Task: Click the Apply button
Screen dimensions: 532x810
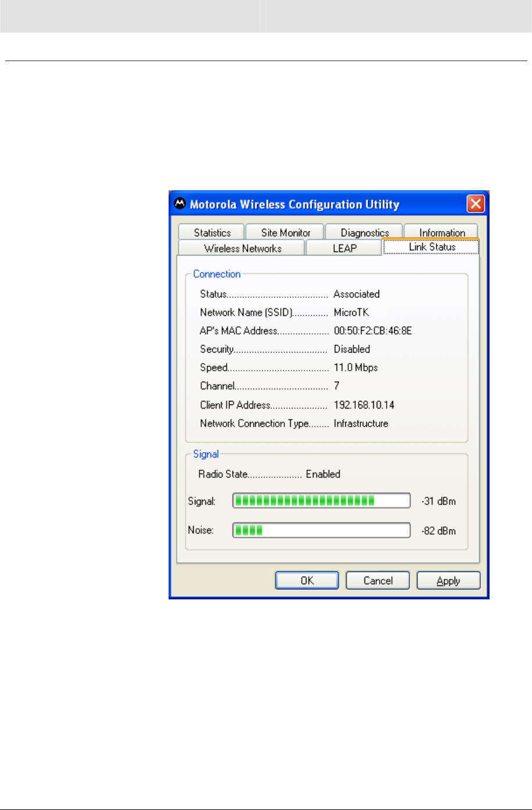Action: click(x=448, y=581)
